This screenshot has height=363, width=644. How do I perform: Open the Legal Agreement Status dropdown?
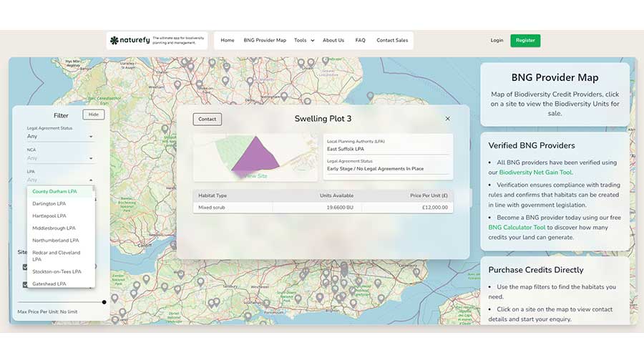click(60, 136)
